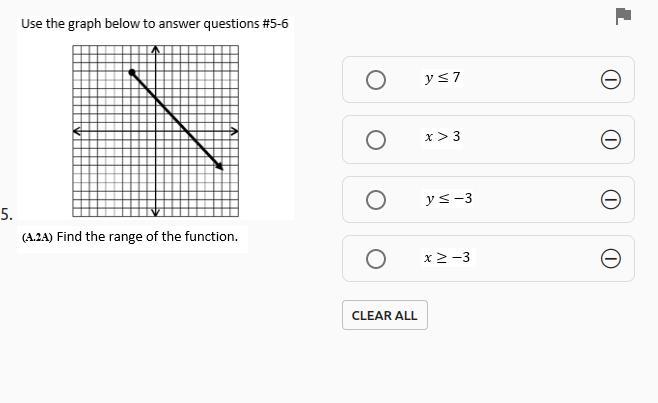The height and width of the screenshot is (403, 658).
Task: Choose the radio button for x > 3
Action: click(x=376, y=140)
